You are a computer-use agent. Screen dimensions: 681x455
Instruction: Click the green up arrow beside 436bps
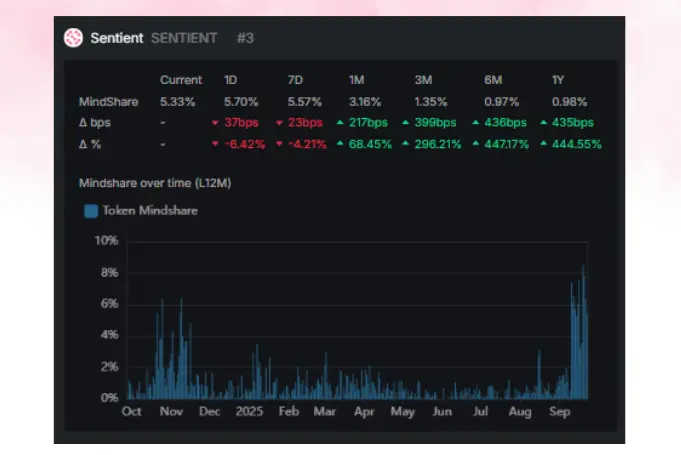(x=476, y=122)
